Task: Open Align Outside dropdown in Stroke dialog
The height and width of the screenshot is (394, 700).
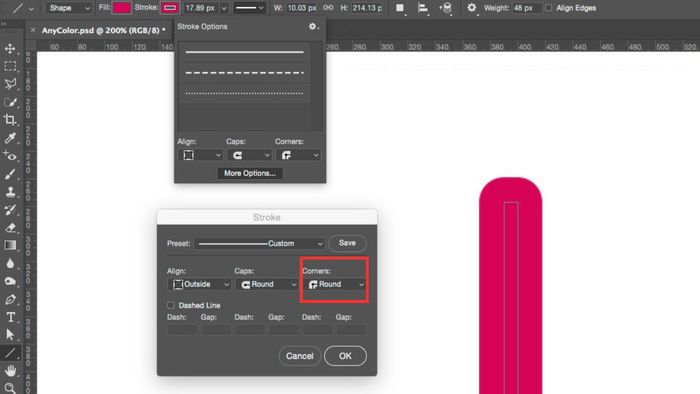Action: click(x=199, y=284)
